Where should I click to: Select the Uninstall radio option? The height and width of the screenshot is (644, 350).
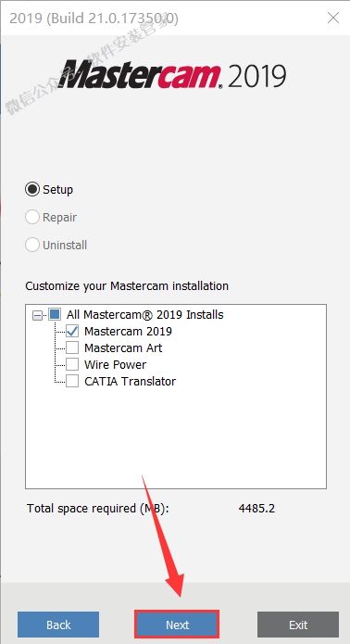coord(32,246)
